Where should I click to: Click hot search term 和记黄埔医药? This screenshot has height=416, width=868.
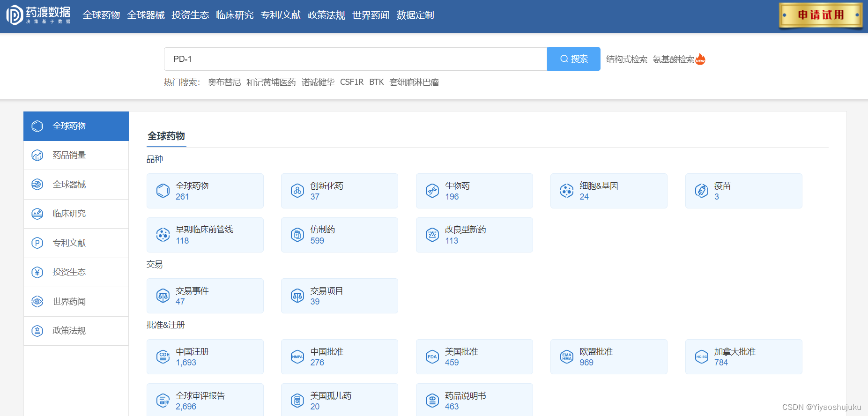271,82
